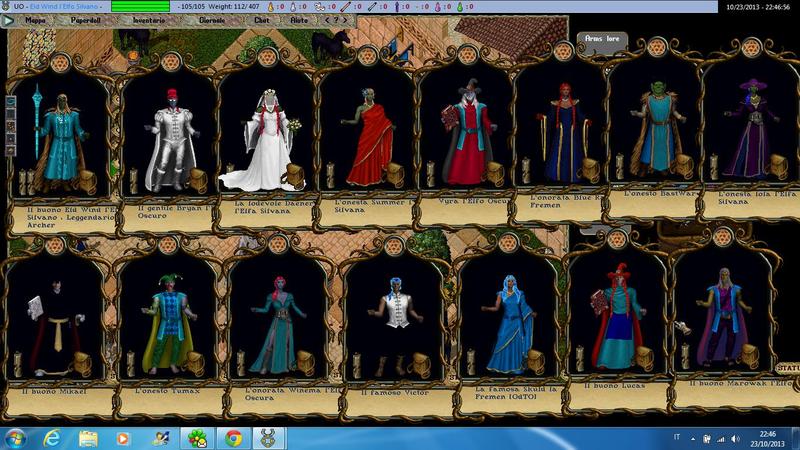The width and height of the screenshot is (800, 450).
Task: Click the white flask counter icon in title bar
Action: click(293, 7)
